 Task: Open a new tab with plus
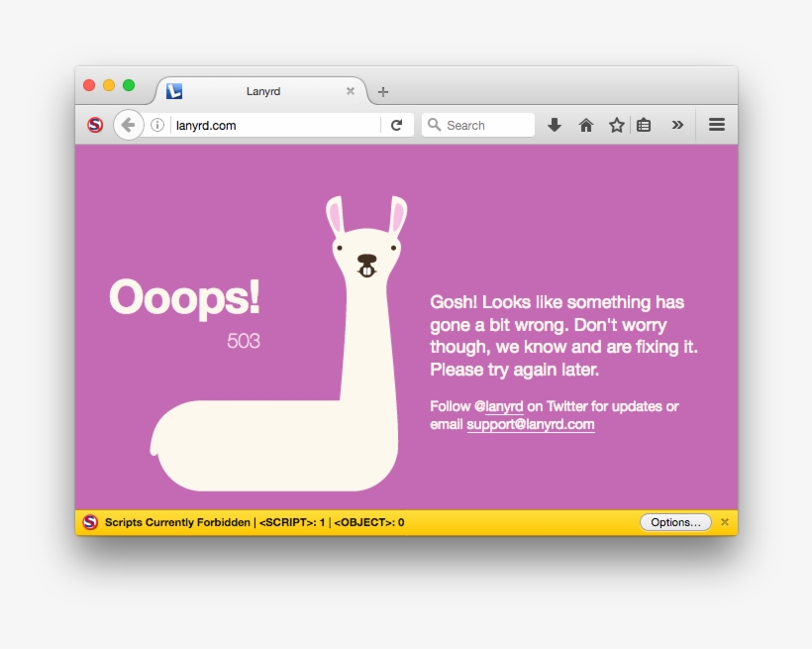click(383, 92)
